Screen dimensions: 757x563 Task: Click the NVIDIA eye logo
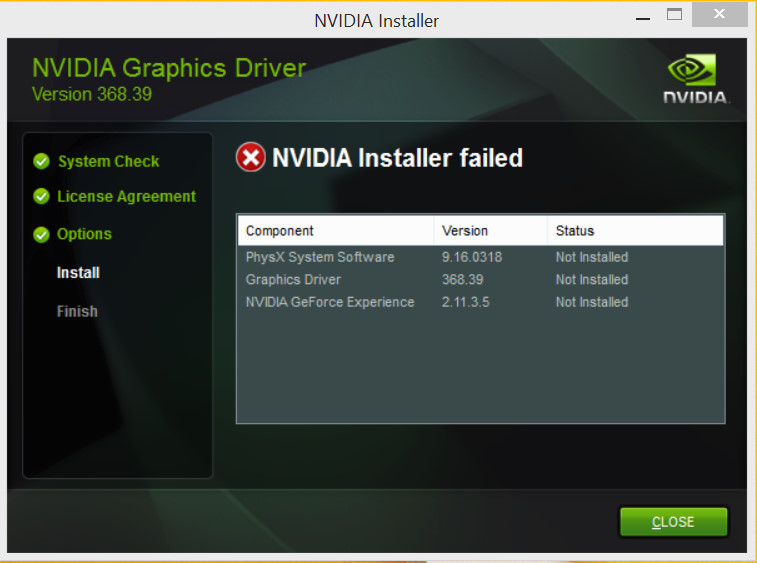tap(692, 70)
